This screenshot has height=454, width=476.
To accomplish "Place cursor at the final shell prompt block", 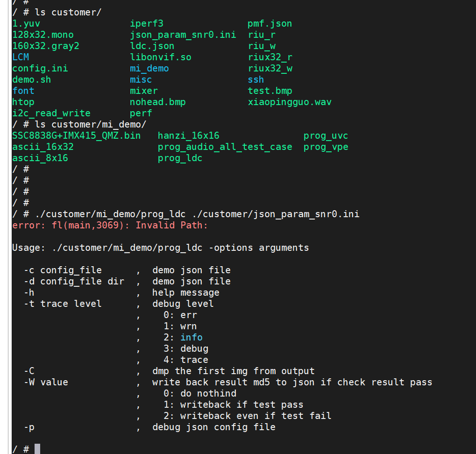I will click(x=37, y=449).
